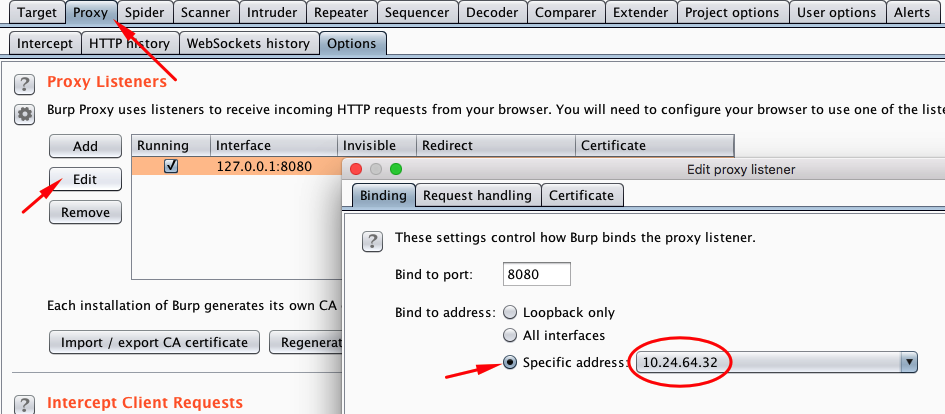Sort by Certificate column header
This screenshot has width=945, height=414.
pos(655,145)
